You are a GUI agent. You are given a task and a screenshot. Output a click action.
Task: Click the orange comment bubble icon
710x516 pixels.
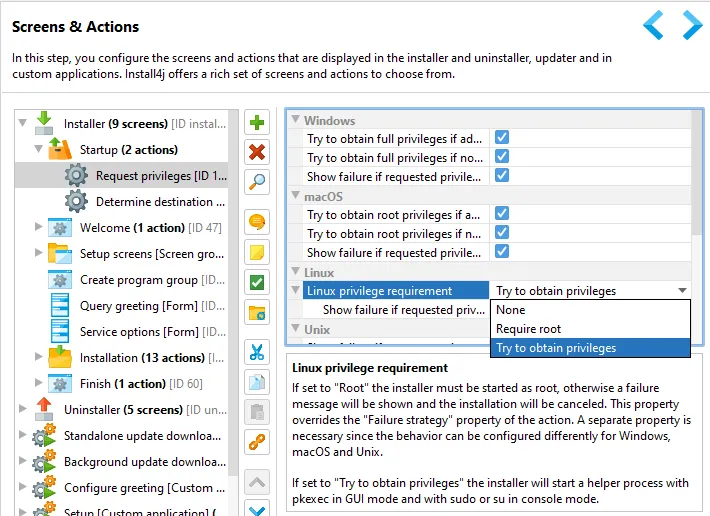point(257,222)
